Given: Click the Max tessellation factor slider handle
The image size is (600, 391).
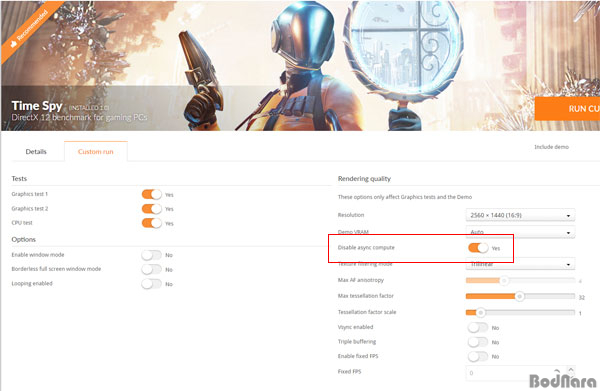Looking at the screenshot, I should (519, 297).
